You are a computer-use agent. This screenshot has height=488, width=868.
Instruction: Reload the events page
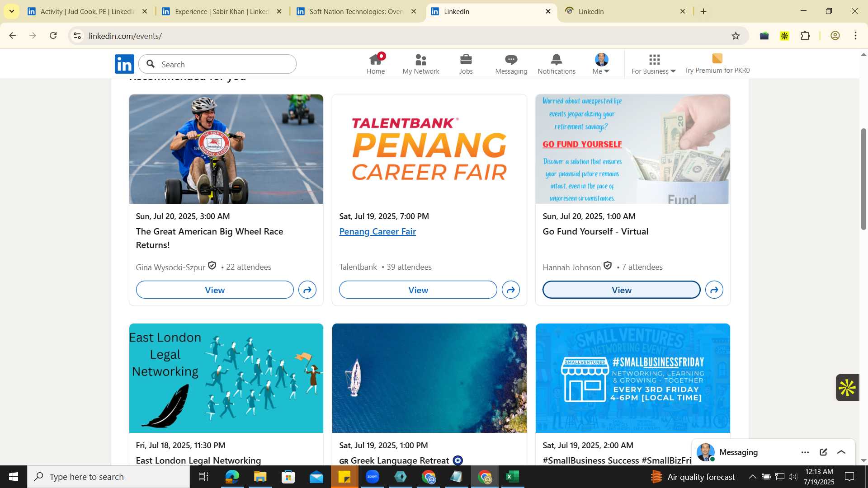click(53, 36)
